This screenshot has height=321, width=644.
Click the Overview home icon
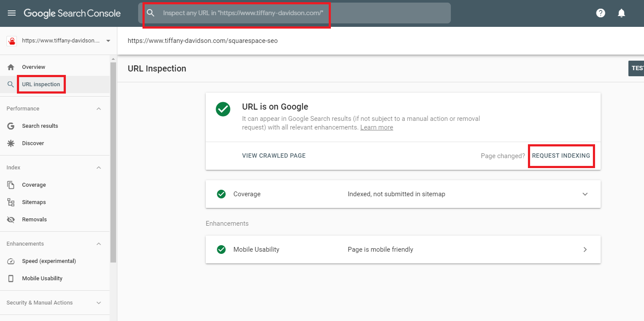(x=11, y=67)
